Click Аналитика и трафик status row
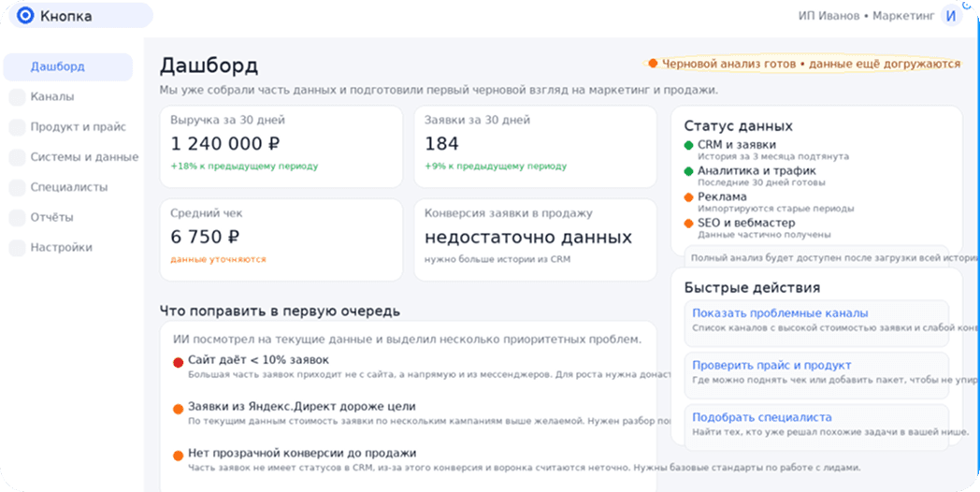 tap(756, 176)
